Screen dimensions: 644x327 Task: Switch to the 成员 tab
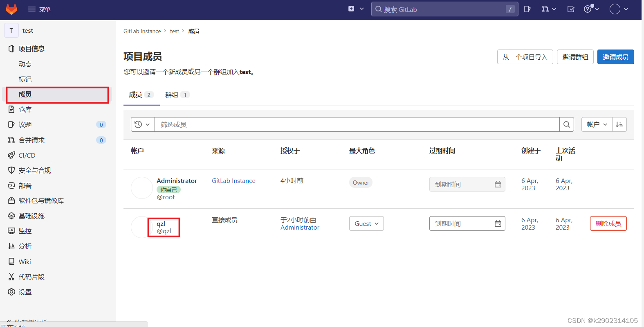pos(141,95)
